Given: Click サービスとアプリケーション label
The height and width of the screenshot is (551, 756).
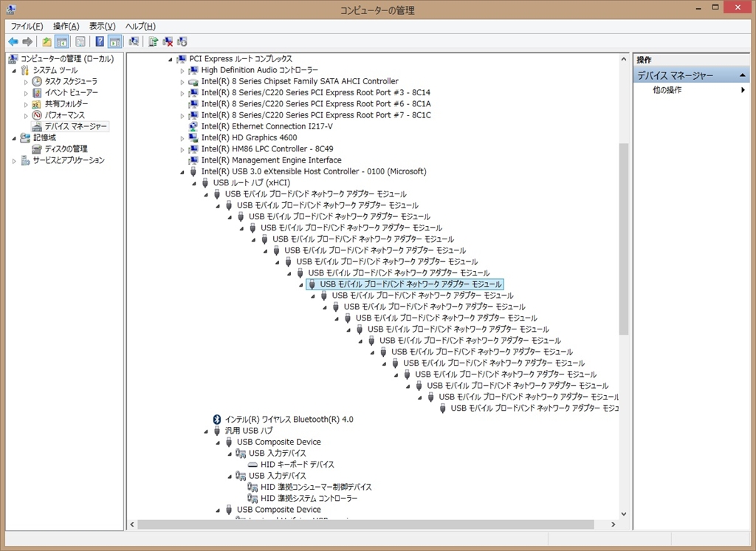Looking at the screenshot, I should [69, 160].
